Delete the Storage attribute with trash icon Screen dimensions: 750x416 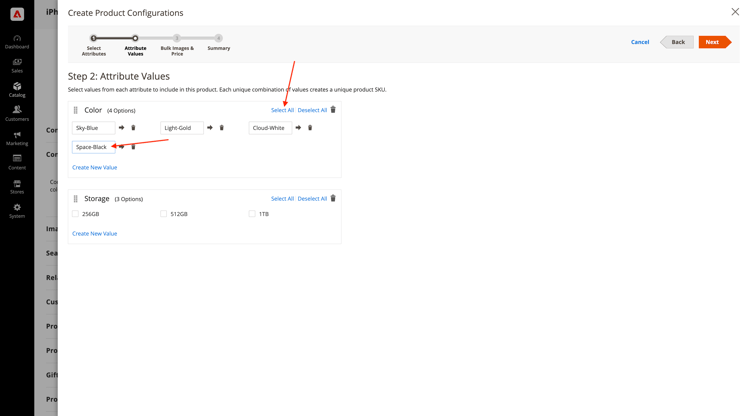333,198
